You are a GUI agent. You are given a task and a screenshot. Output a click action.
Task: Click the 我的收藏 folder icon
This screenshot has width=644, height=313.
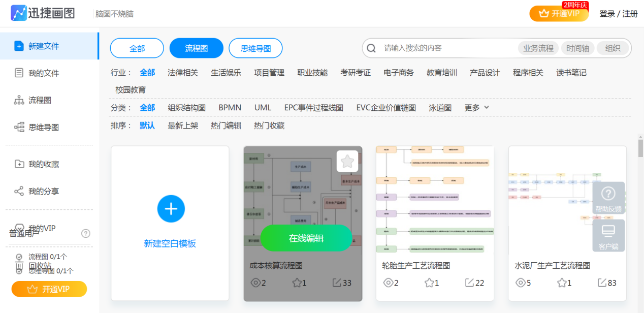click(19, 164)
